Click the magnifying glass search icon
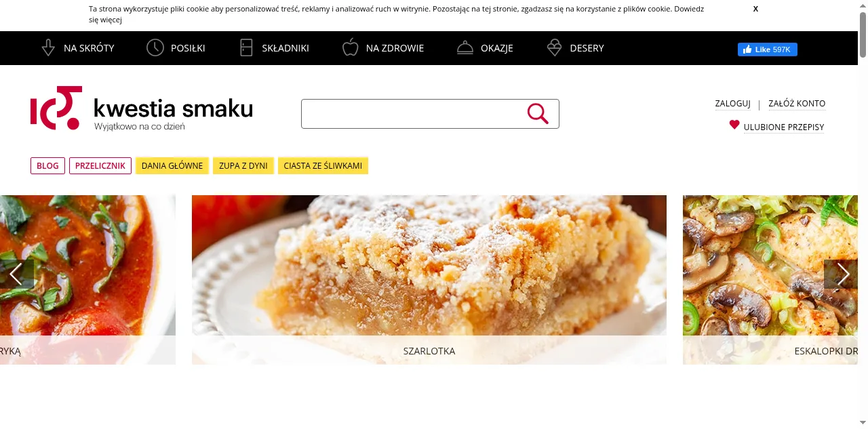Image resolution: width=868 pixels, height=429 pixels. [x=538, y=114]
